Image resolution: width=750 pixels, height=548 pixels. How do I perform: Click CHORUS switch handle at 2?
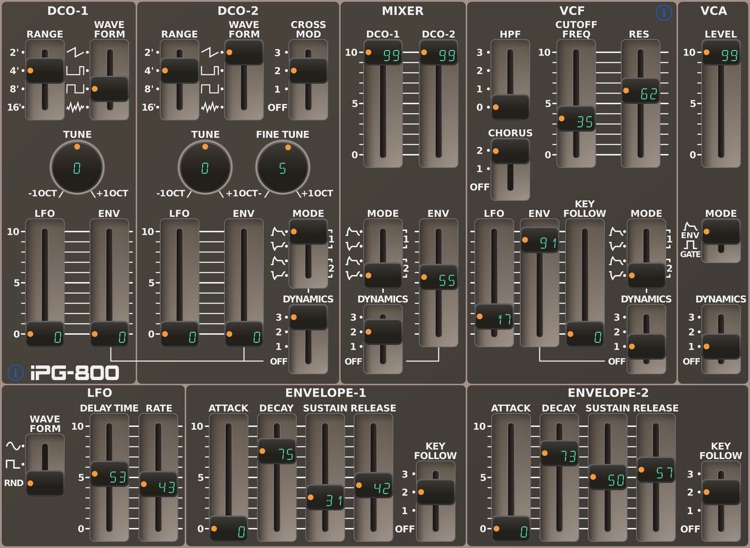[510, 151]
